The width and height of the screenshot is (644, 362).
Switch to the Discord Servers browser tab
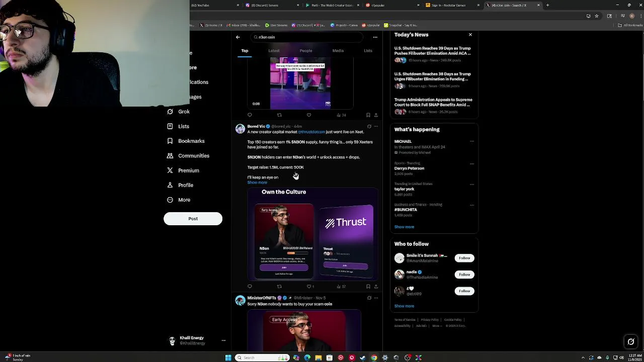point(272,5)
